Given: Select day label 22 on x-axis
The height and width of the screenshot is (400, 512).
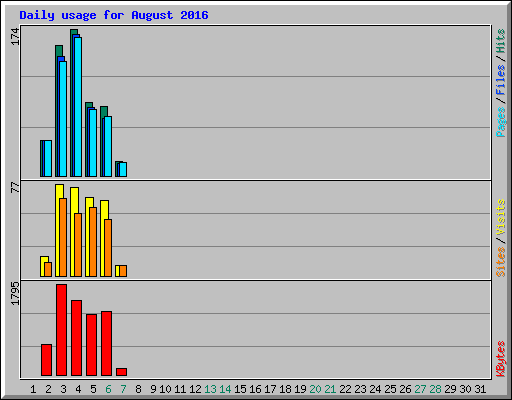Looking at the screenshot, I should (345, 389).
